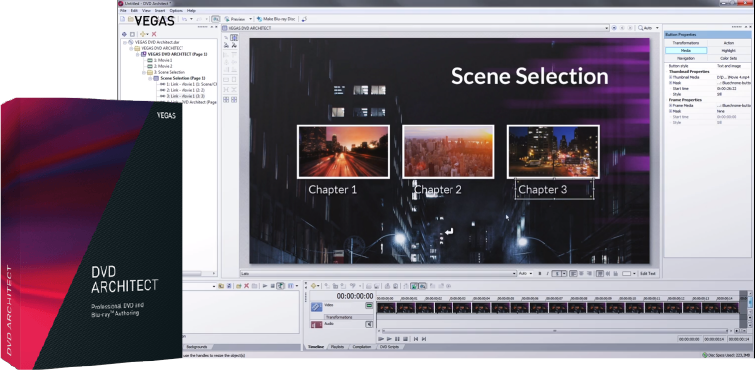Collapse the VEGAS DVD ARCHITECT (Page 1) node
The height and width of the screenshot is (370, 755).
pyautogui.click(x=137, y=54)
